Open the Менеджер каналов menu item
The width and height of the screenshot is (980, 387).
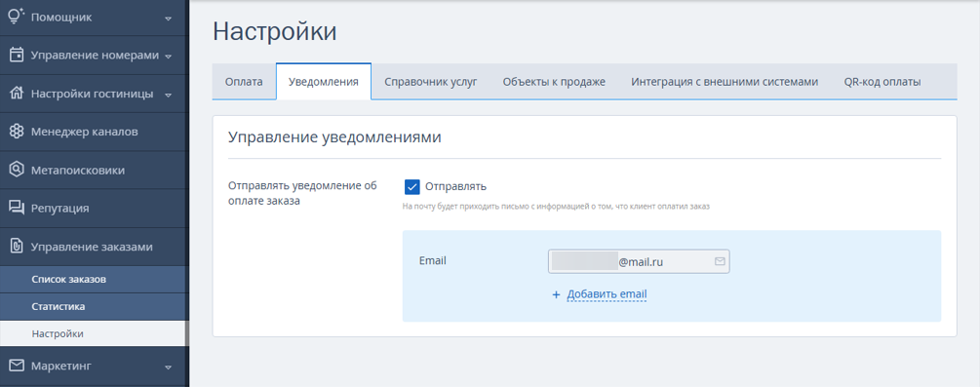tap(94, 132)
